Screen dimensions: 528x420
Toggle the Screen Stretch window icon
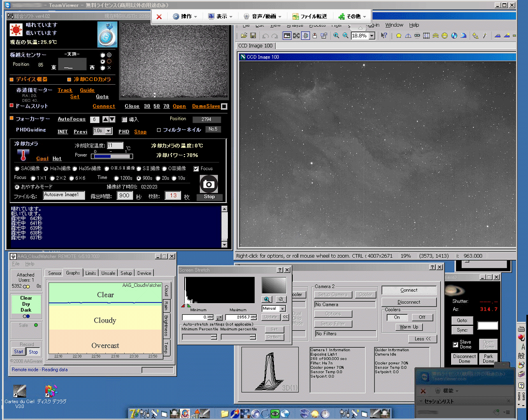(x=287, y=36)
